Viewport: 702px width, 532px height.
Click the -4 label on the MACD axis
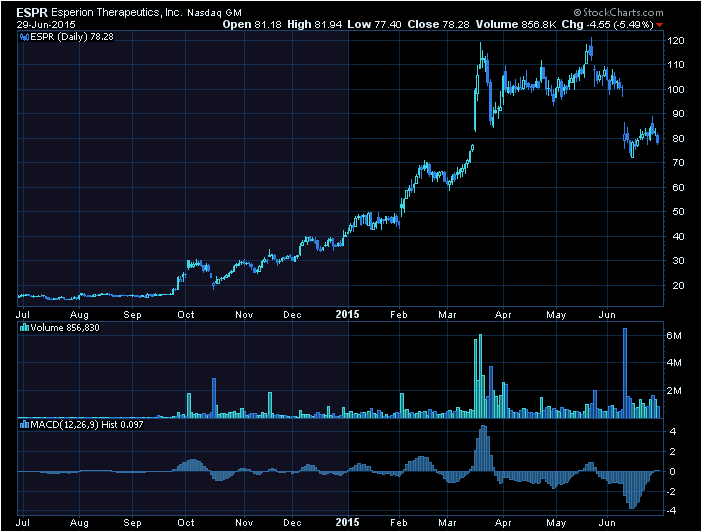(x=672, y=511)
